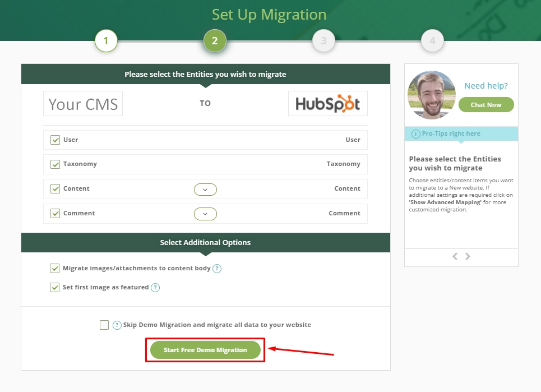Click the HubSpot logo
This screenshot has width=541, height=392.
pos(328,104)
